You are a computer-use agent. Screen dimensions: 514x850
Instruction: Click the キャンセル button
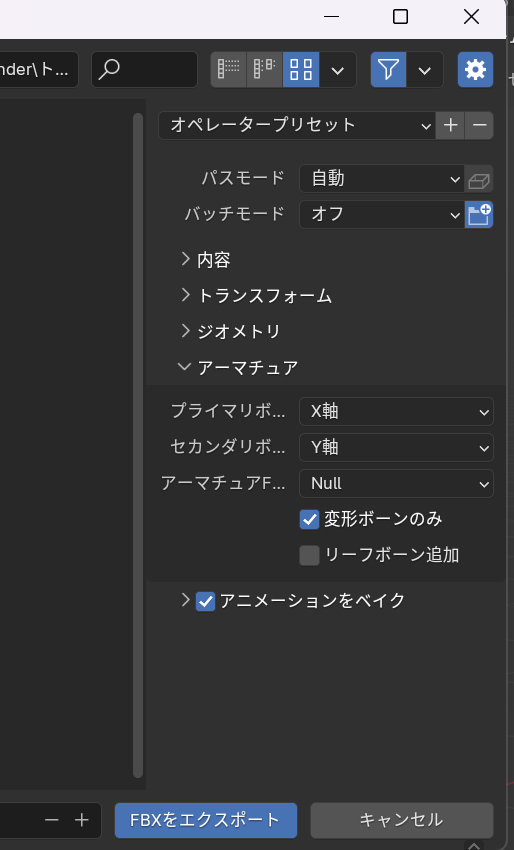tap(402, 820)
